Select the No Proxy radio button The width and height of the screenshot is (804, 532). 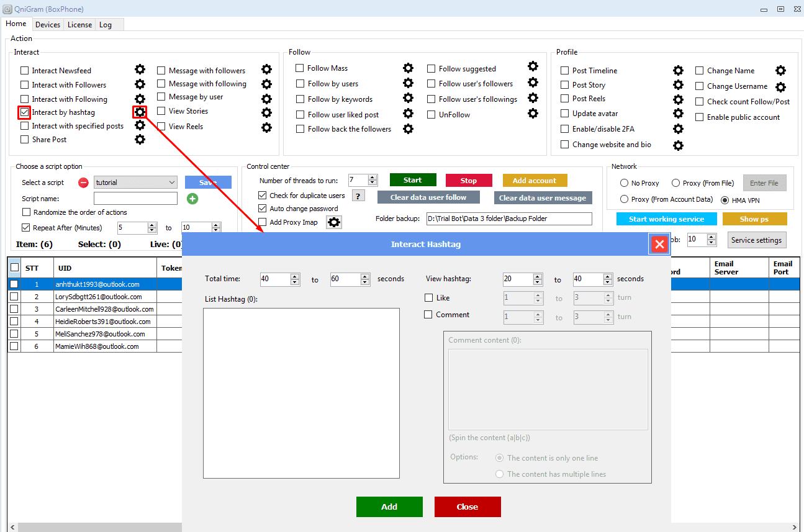coord(625,183)
